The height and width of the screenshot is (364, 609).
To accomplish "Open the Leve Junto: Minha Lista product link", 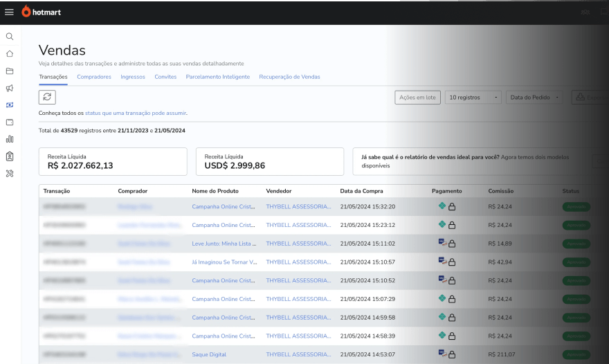I will [224, 244].
